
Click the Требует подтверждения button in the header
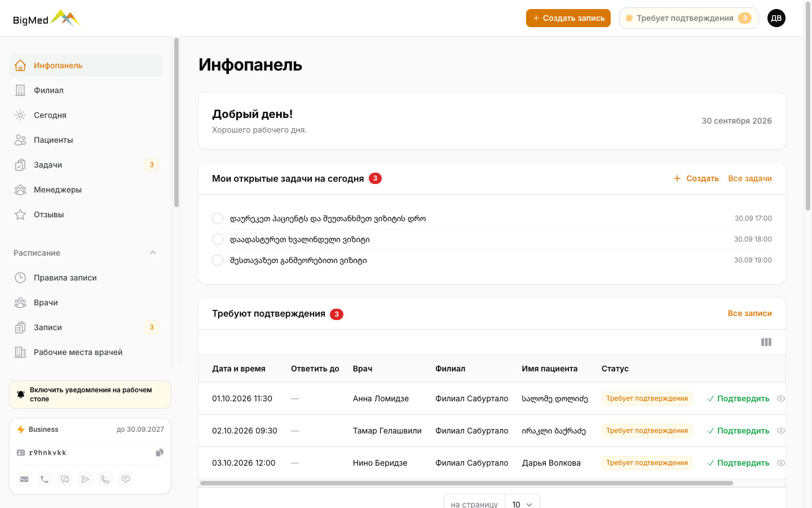[x=689, y=18]
